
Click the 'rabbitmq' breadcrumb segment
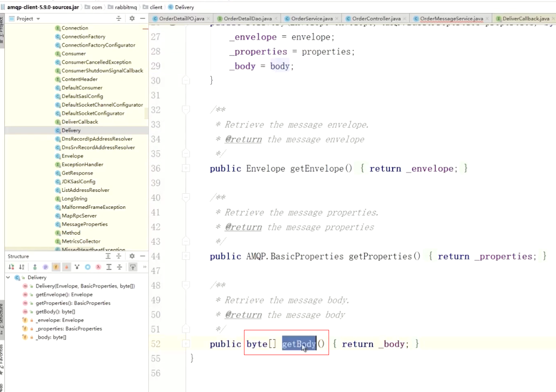point(122,7)
